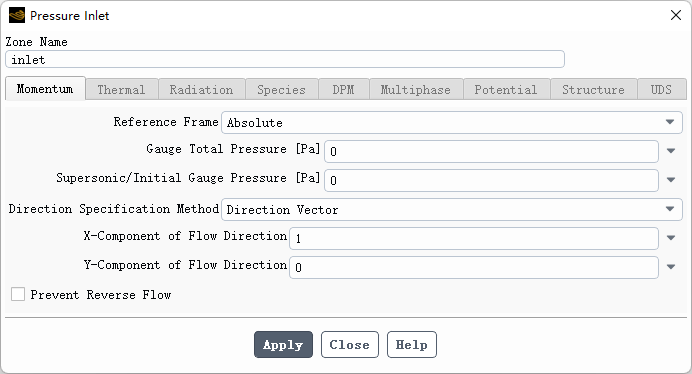Screen dimensions: 692x374
Task: Click the Zone Name input field
Action: [285, 60]
